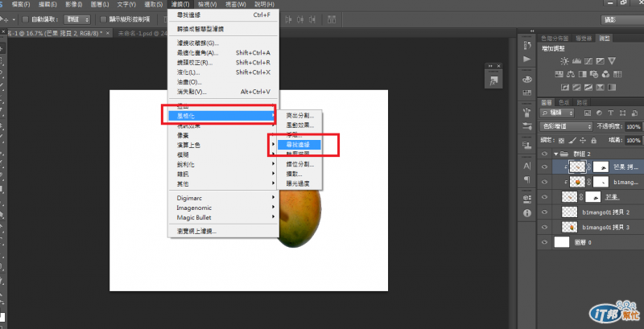Hide the b1mango01 拷貝 2 layer
644x329 pixels.
coord(545,212)
